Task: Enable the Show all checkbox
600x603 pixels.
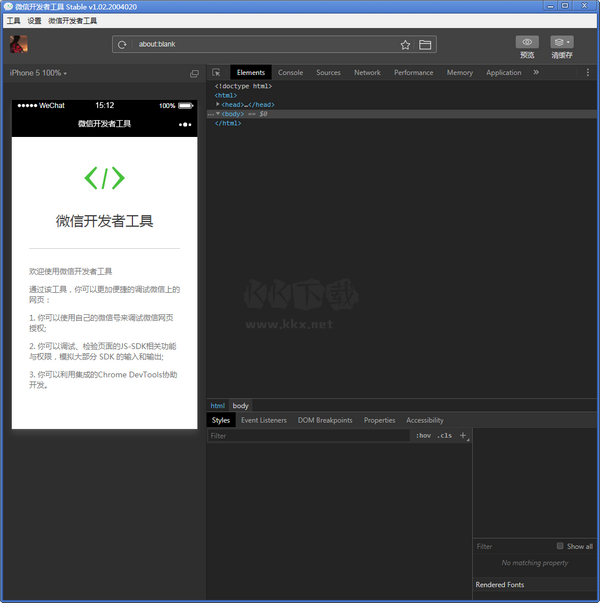Action: tap(561, 546)
